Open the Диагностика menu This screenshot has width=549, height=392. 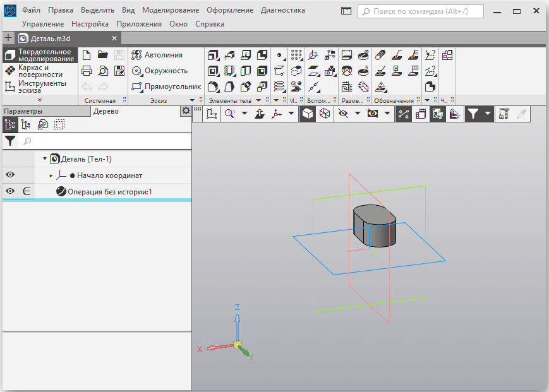[x=283, y=10]
